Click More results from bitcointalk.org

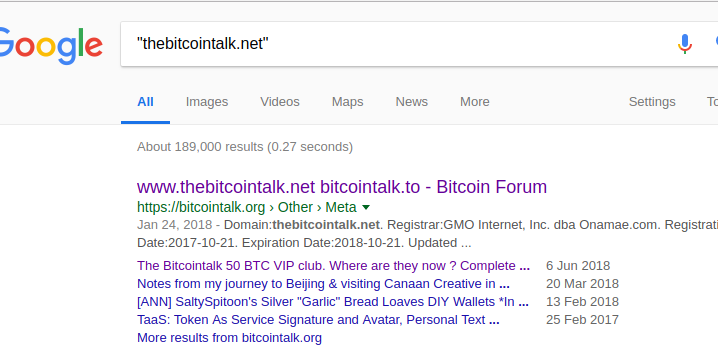point(229,338)
